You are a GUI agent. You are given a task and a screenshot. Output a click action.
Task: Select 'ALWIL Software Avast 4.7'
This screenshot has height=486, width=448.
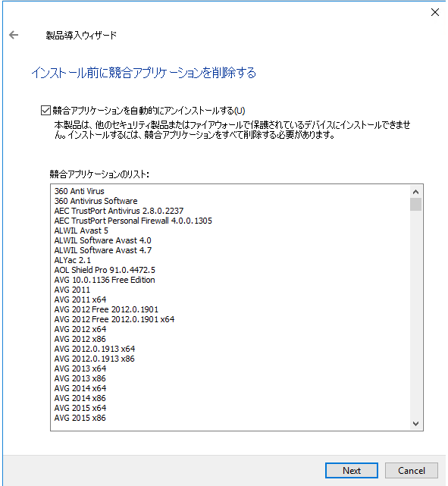point(103,250)
